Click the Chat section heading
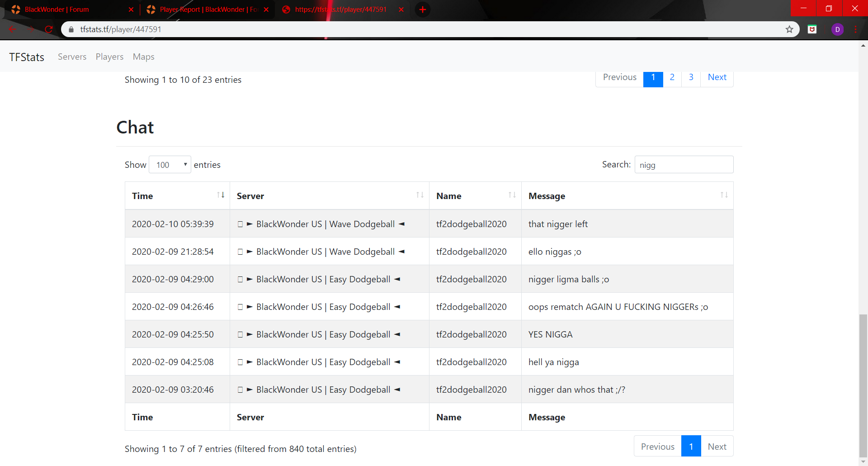The image size is (868, 466). pos(135,128)
